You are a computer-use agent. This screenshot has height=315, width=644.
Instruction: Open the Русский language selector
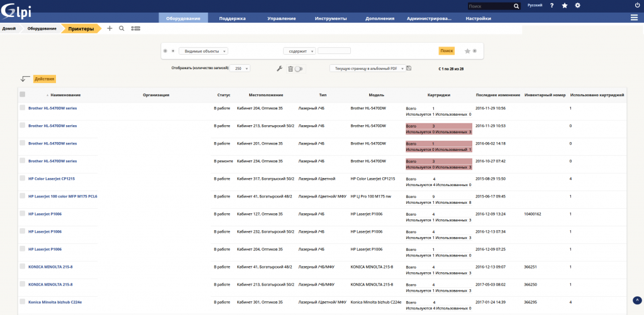coord(535,6)
